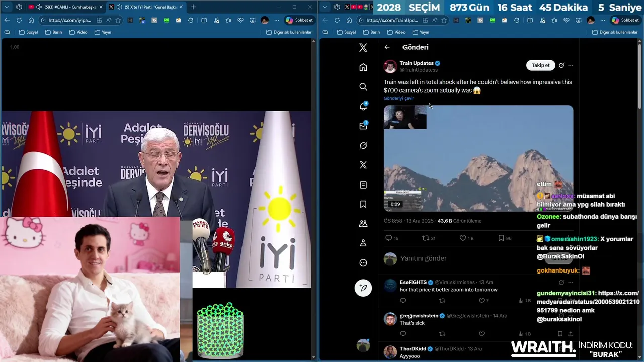Open ThorDKidd profile name link
The image size is (644, 362).
(x=413, y=349)
